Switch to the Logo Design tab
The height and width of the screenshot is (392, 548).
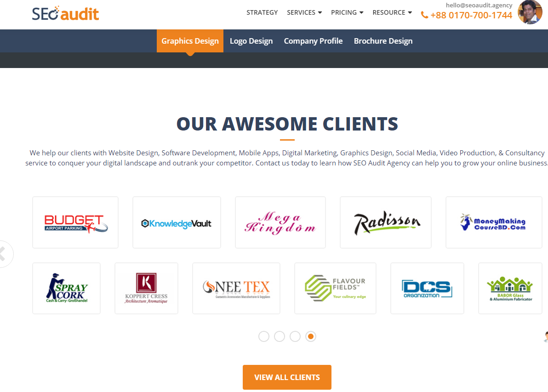tap(251, 41)
